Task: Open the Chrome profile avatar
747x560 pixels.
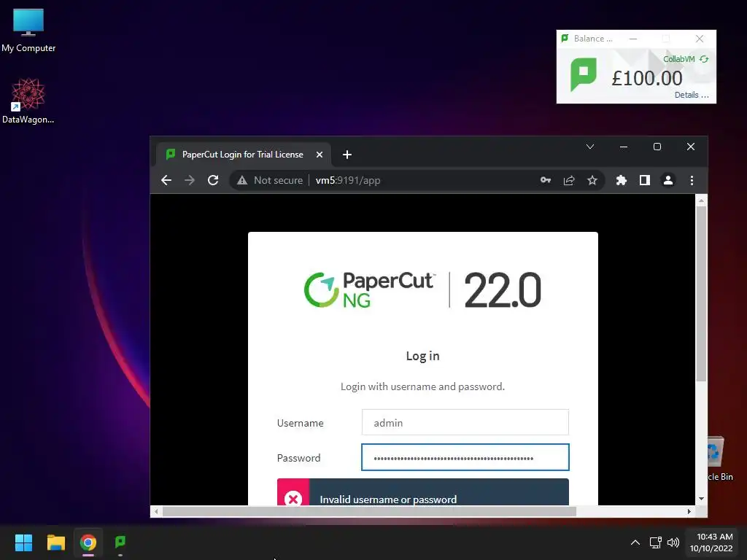Action: [668, 181]
